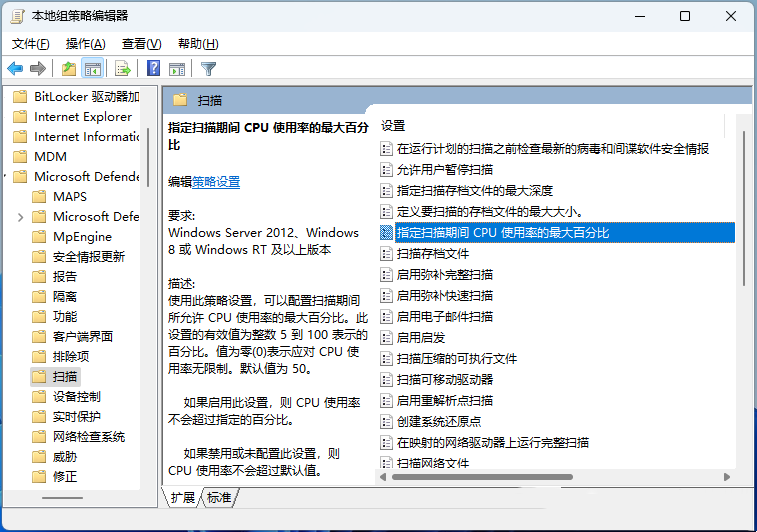This screenshot has height=532, width=757.
Task: Toggle the show/hide action pane icon
Action: point(177,69)
